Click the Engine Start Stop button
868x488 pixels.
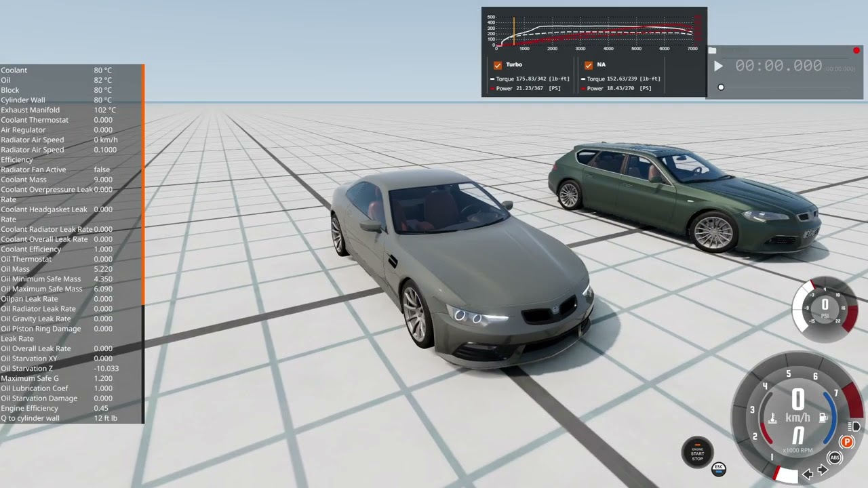point(697,452)
